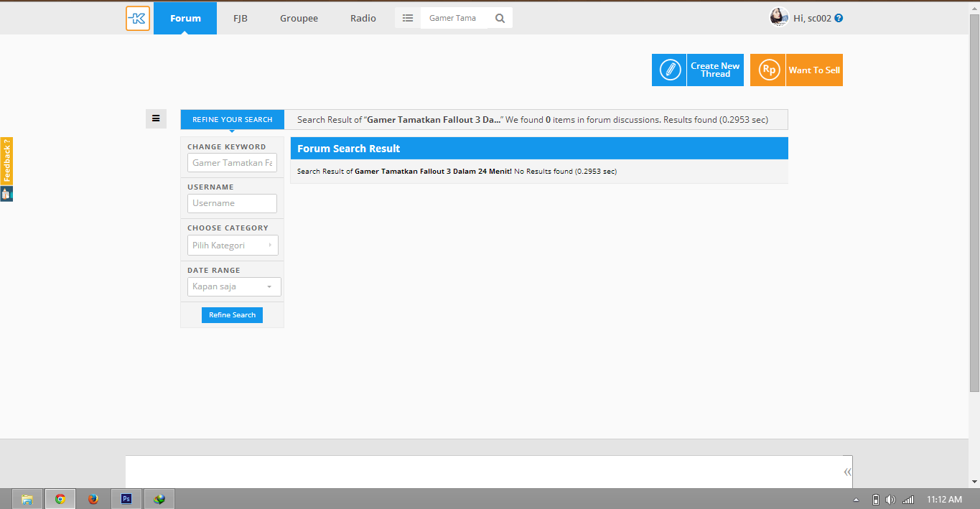Click the user avatar picture
980x509 pixels.
[779, 17]
